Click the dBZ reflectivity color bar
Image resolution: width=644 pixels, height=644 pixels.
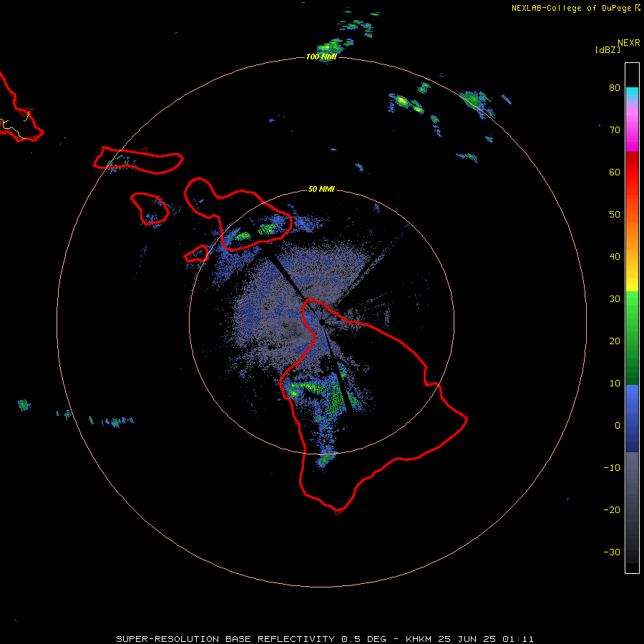tap(632, 318)
